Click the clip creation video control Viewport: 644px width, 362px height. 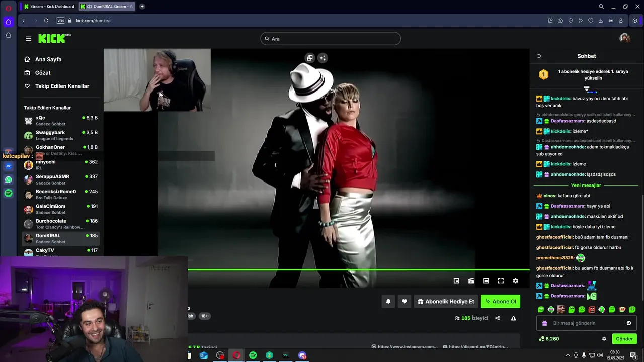pyautogui.click(x=471, y=281)
